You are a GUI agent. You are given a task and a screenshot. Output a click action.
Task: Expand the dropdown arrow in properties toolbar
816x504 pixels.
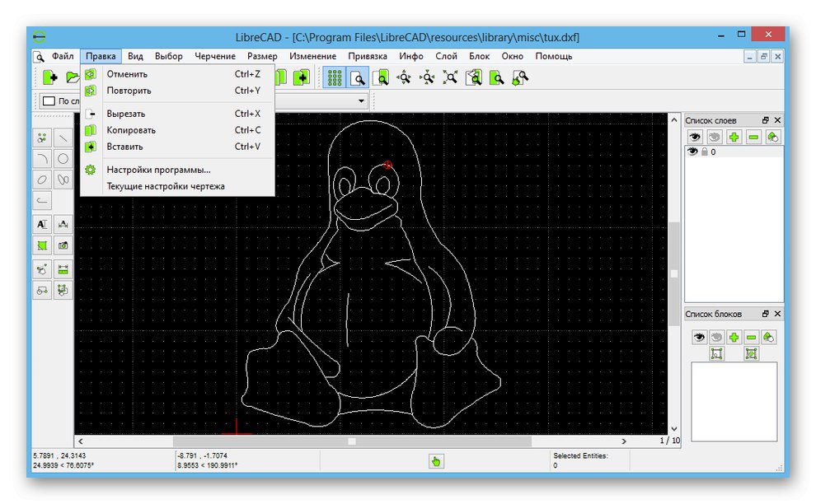pos(361,101)
